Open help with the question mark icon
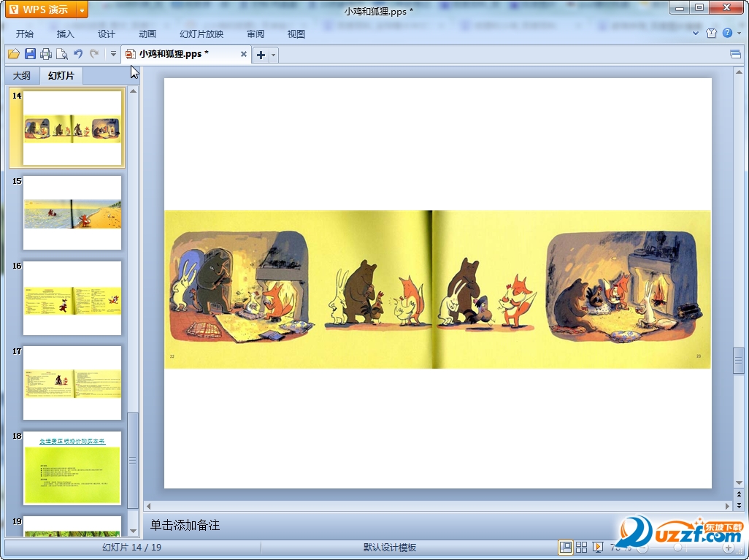The height and width of the screenshot is (560, 749). [727, 33]
